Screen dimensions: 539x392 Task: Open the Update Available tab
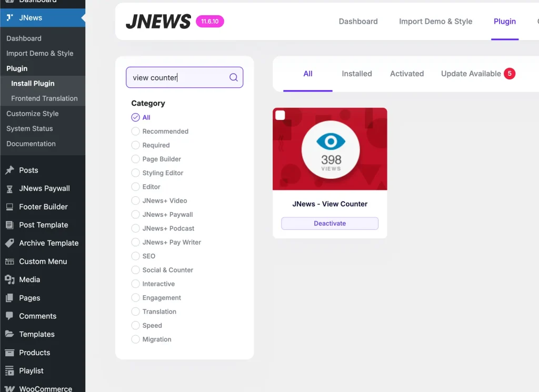[x=471, y=74]
